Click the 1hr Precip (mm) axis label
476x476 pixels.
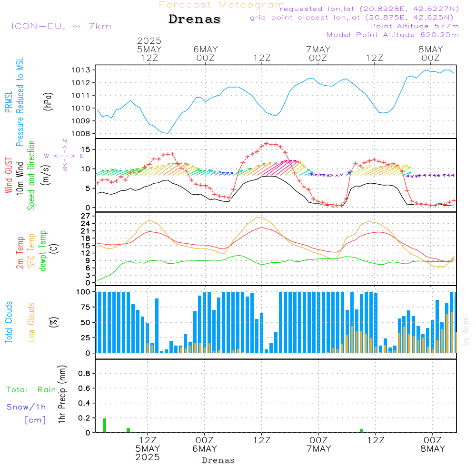point(61,395)
